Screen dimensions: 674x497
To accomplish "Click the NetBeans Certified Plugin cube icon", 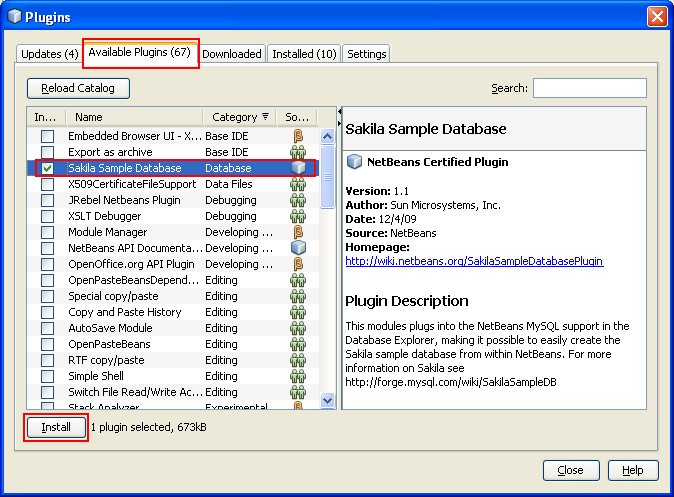I will (353, 162).
